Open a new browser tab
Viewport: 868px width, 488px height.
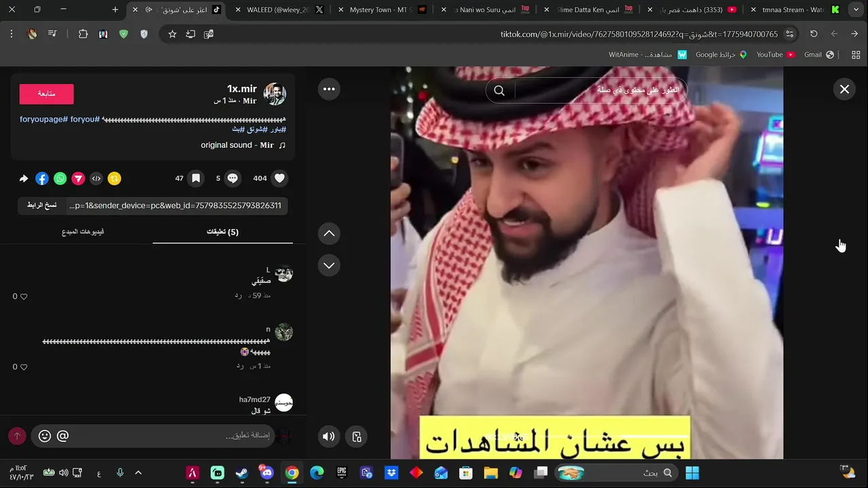(115, 9)
